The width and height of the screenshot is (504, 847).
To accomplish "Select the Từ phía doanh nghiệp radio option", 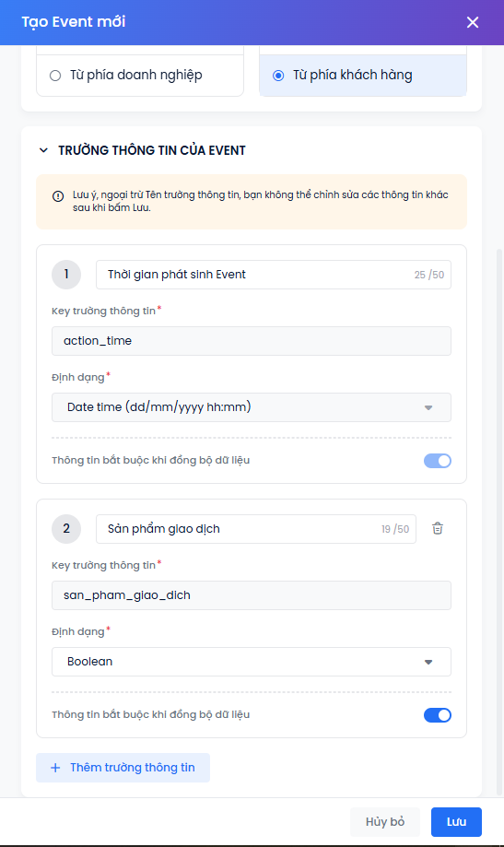I will [x=55, y=75].
